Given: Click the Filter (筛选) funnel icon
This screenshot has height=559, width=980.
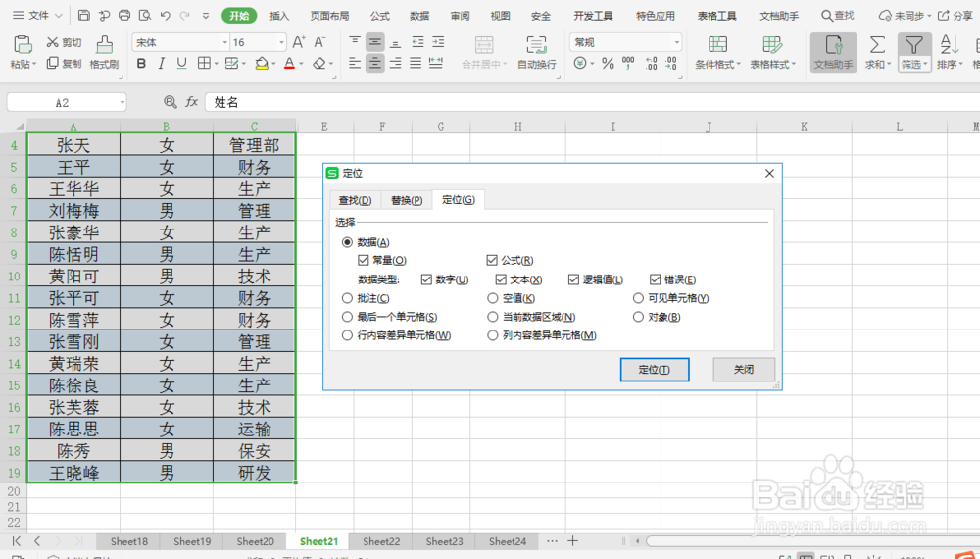Looking at the screenshot, I should [913, 45].
